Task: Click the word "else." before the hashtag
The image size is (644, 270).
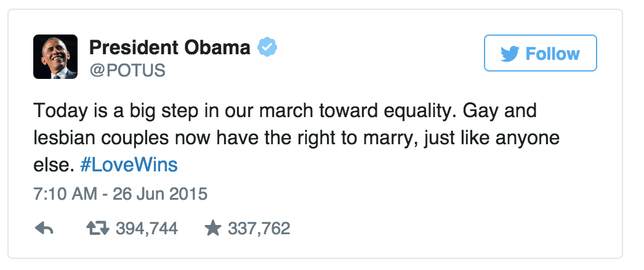Action: 54,165
